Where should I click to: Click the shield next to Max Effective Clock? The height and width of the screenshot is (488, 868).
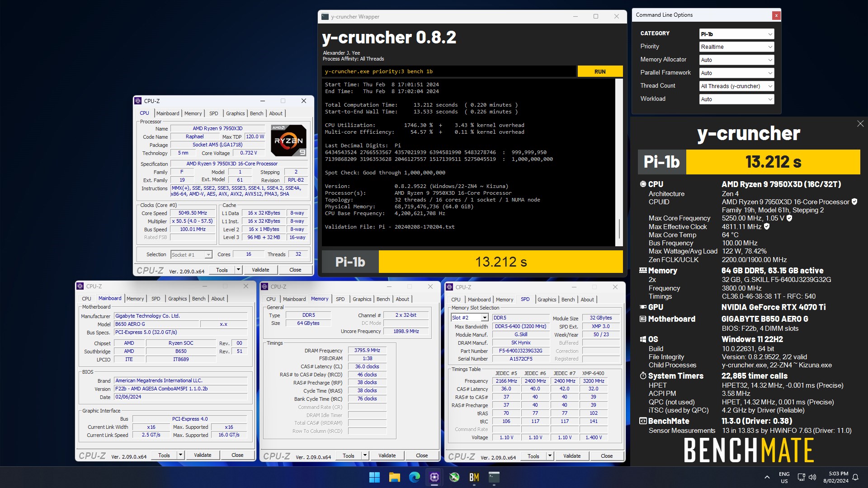[767, 226]
